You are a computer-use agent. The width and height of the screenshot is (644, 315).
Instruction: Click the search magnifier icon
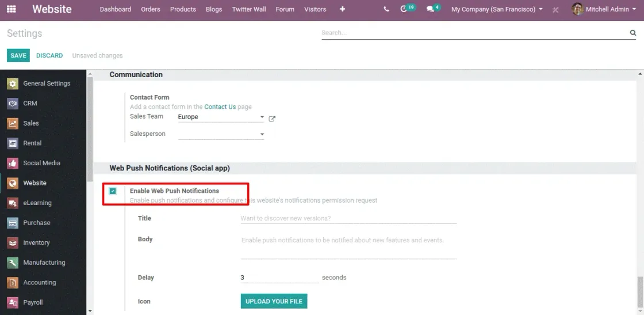[633, 32]
